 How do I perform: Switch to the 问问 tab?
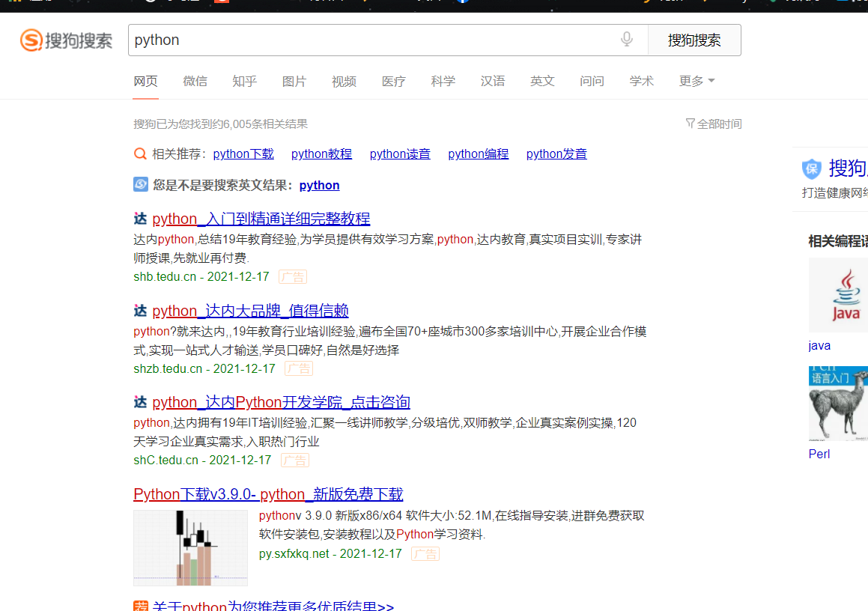click(592, 82)
